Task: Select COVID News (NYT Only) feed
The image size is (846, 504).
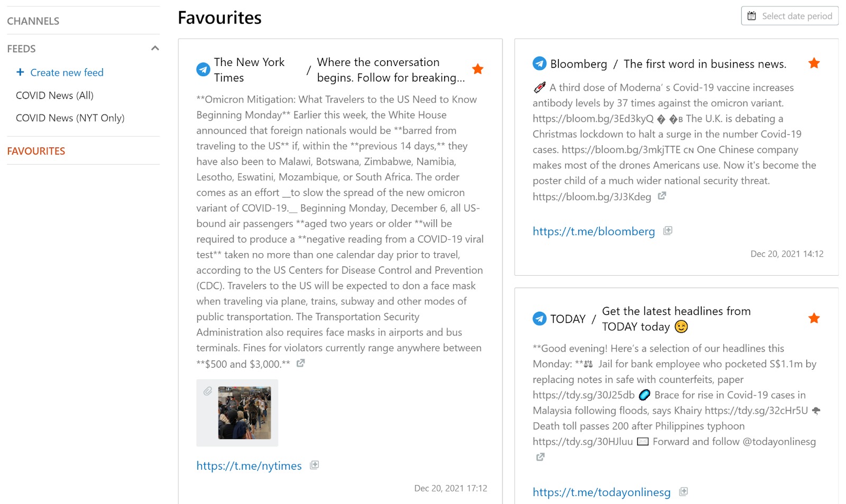Action: (x=70, y=118)
